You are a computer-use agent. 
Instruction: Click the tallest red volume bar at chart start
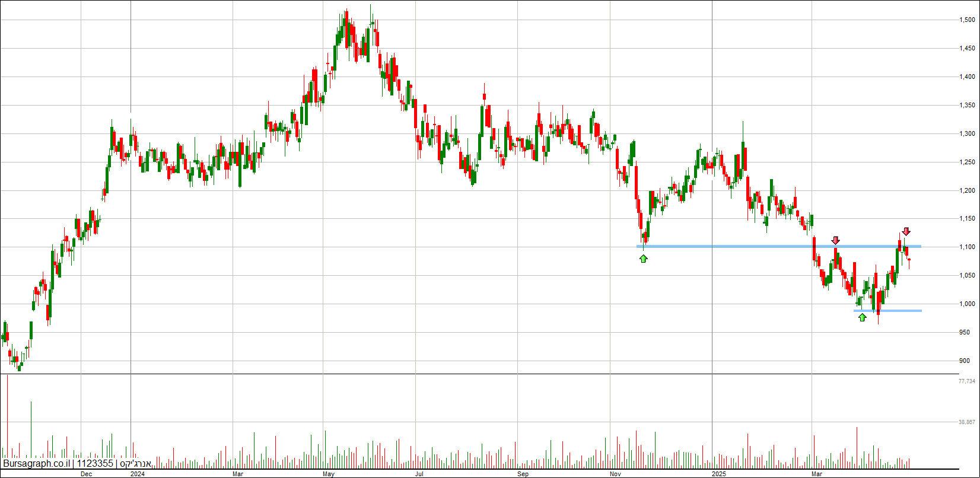[8, 422]
